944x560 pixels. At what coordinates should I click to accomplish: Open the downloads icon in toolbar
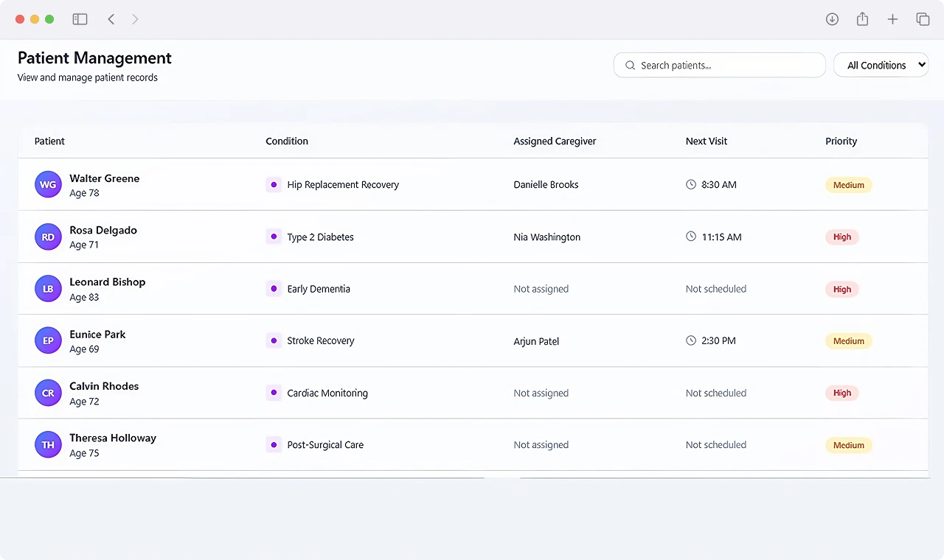[832, 19]
